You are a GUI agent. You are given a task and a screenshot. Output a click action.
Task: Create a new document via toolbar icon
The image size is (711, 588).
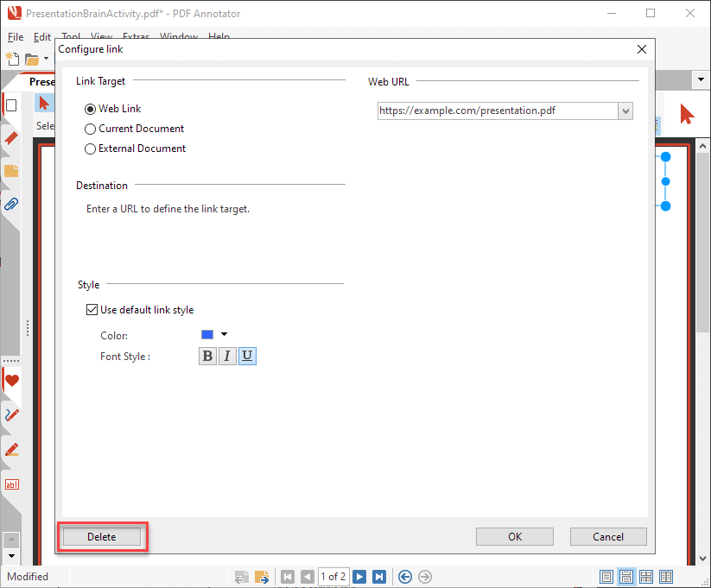pos(12,59)
